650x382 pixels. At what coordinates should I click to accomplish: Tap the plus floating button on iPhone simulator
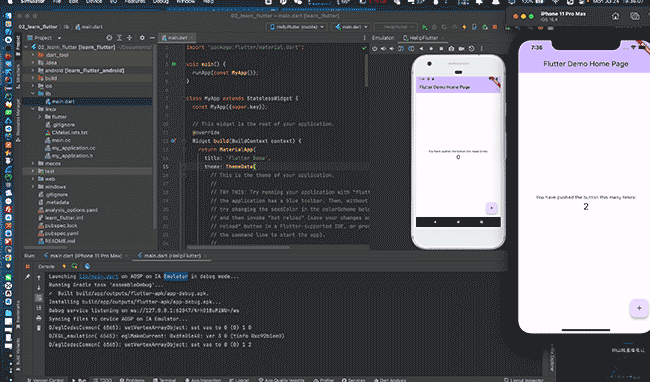[639, 308]
